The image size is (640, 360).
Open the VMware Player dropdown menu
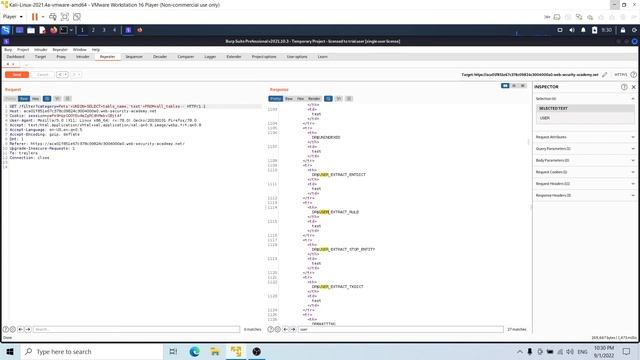click(13, 17)
